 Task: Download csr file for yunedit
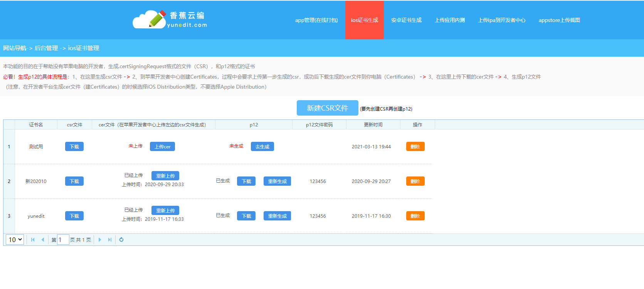tap(74, 216)
